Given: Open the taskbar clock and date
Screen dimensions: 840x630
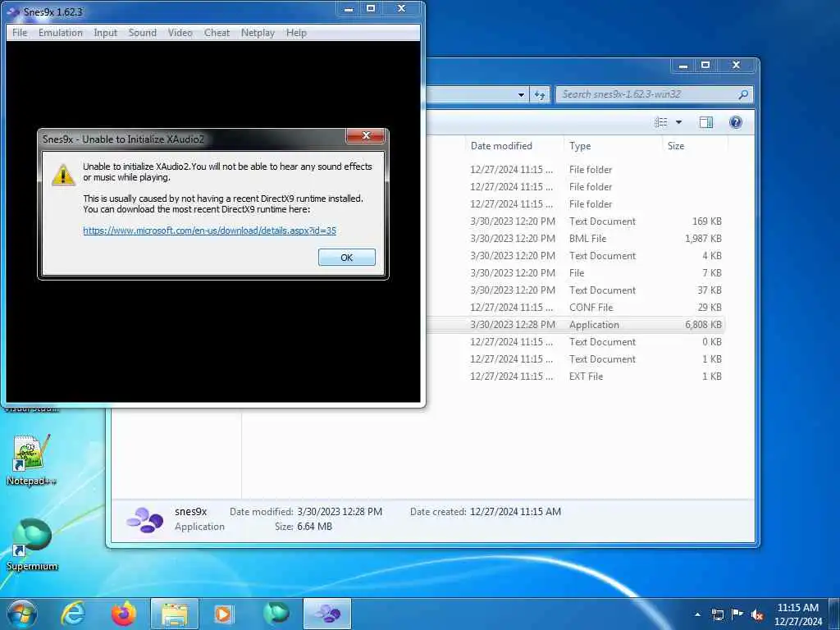Looking at the screenshot, I should [798, 614].
